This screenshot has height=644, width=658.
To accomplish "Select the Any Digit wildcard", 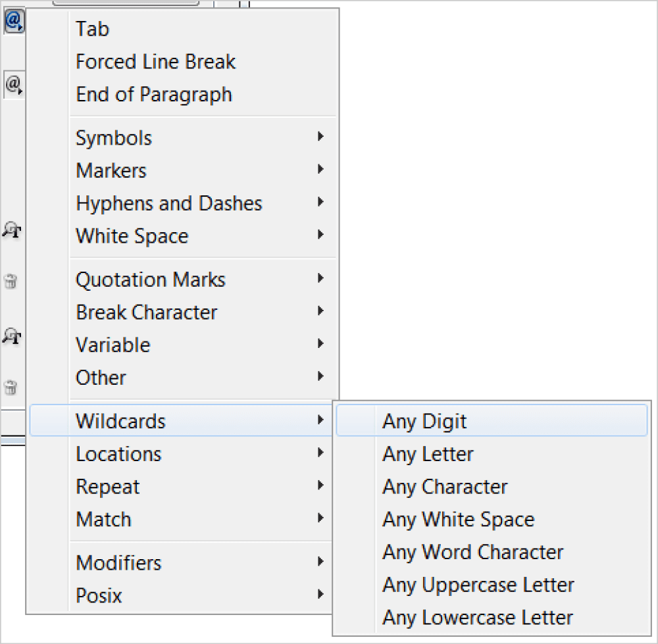I will pos(424,422).
